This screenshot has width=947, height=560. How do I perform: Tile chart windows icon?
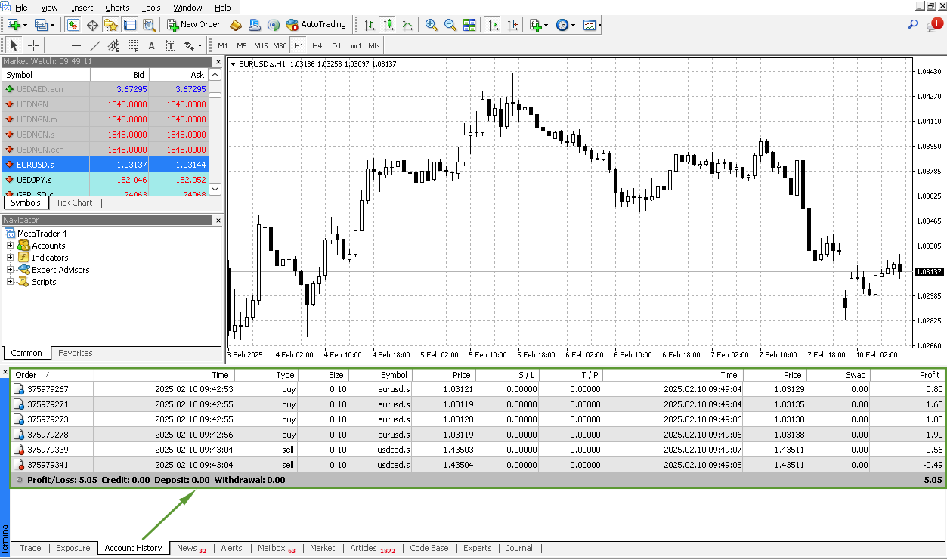469,25
